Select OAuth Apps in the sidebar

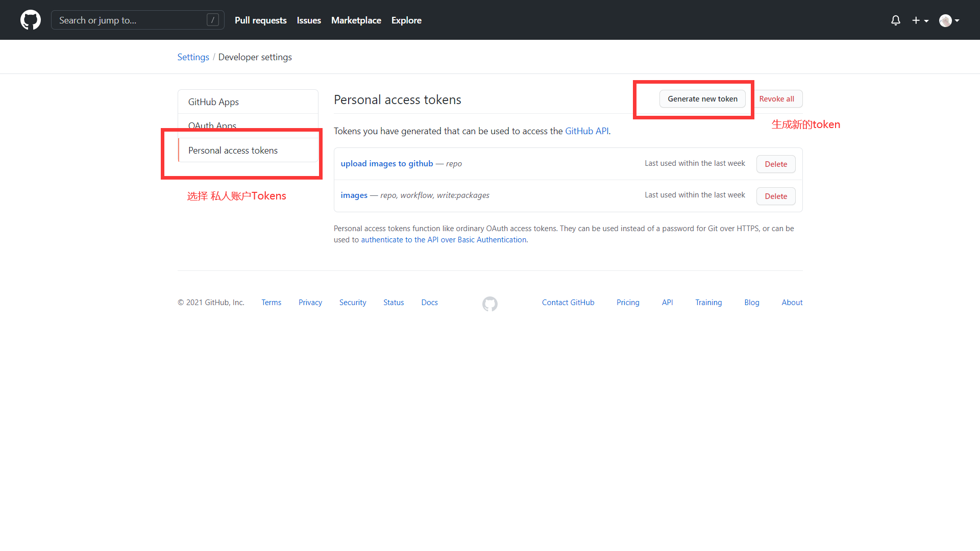(x=248, y=126)
